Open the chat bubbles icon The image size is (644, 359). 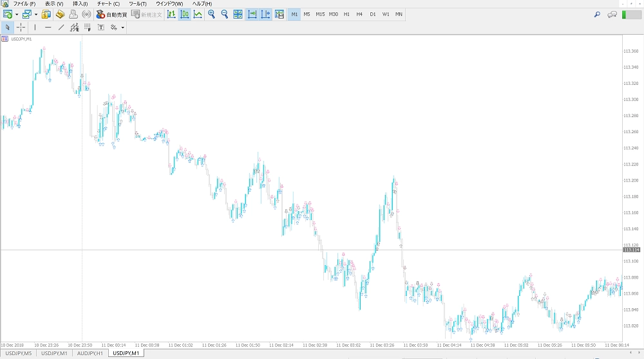[612, 14]
